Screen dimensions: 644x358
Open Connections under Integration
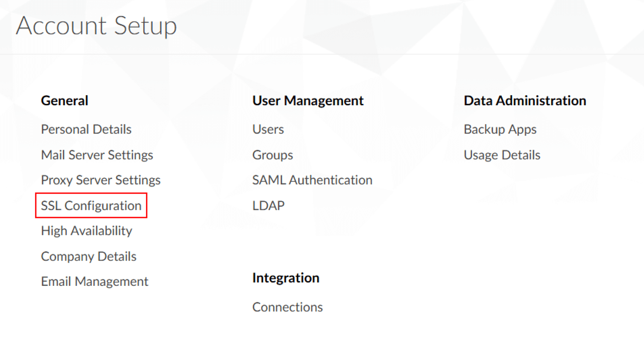click(x=287, y=307)
